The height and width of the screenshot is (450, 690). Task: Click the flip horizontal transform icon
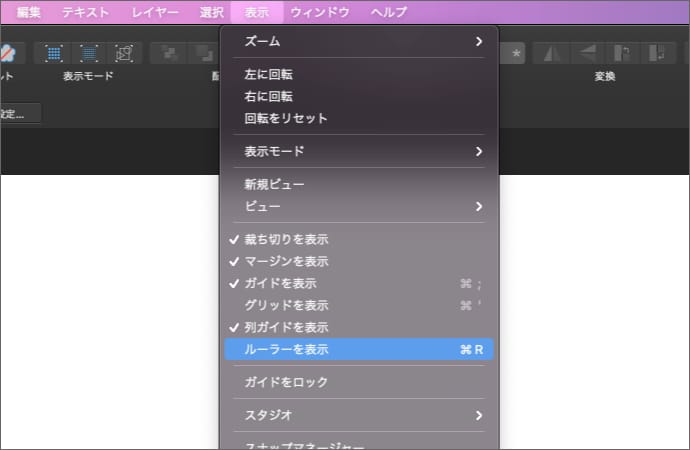(549, 52)
